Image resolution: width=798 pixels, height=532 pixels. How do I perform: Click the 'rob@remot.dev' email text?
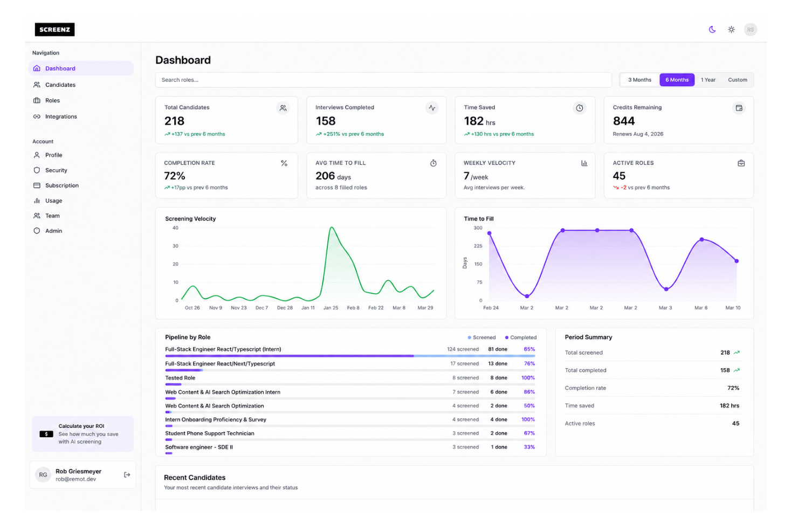tap(75, 479)
